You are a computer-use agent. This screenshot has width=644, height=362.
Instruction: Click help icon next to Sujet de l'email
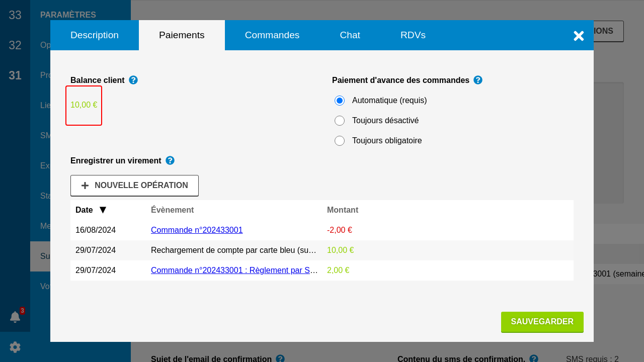click(280, 358)
